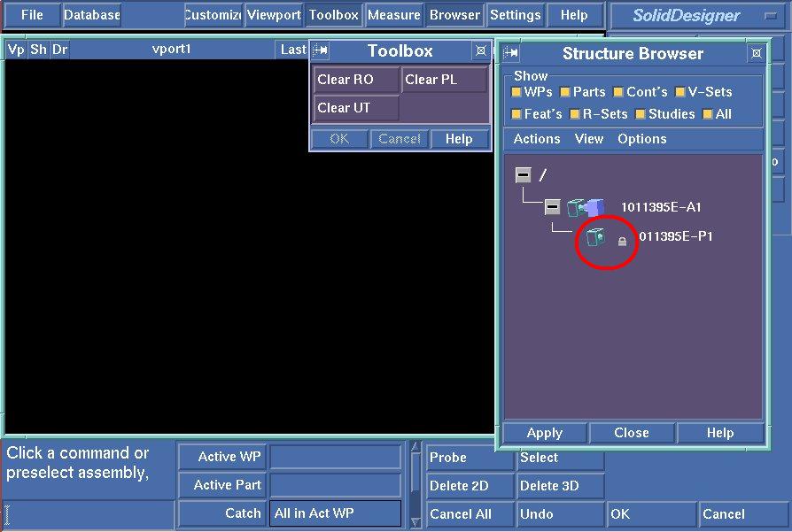This screenshot has height=532, width=792.
Task: Click Cancel in the Toolbox dialog
Action: [400, 139]
